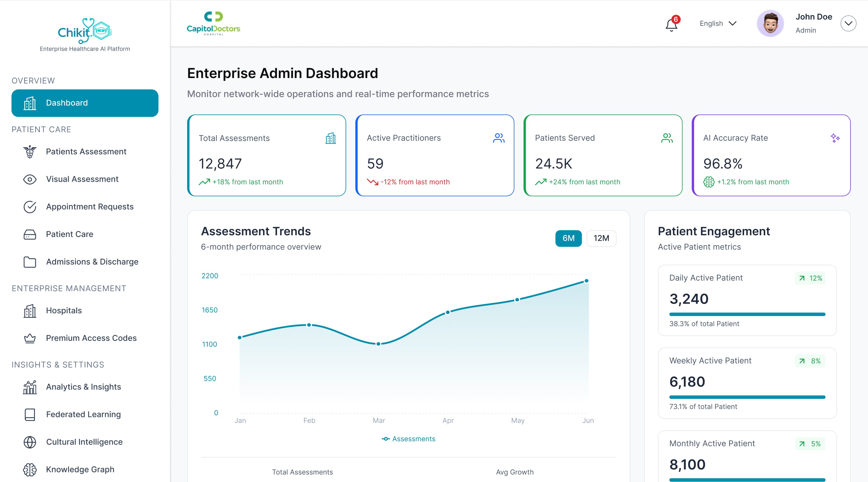The width and height of the screenshot is (868, 482).
Task: Select the Premium Access Codes crown icon
Action: [x=30, y=338]
